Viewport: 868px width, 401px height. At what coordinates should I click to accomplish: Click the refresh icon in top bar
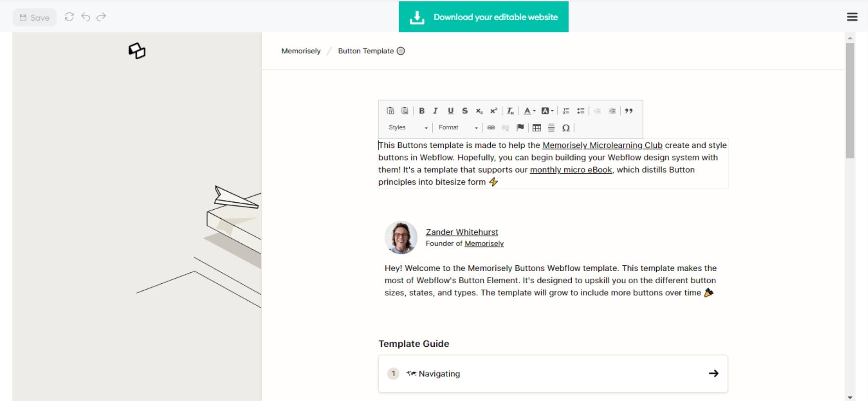tap(69, 17)
